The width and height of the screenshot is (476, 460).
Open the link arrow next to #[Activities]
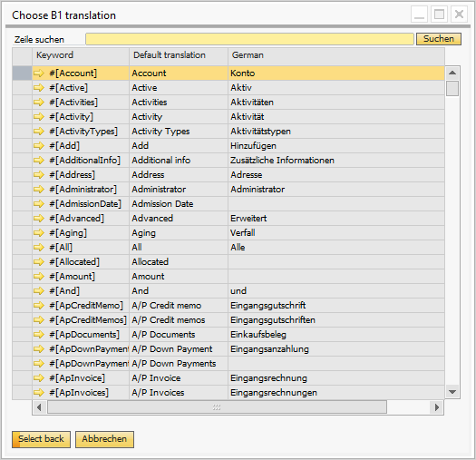coord(39,103)
